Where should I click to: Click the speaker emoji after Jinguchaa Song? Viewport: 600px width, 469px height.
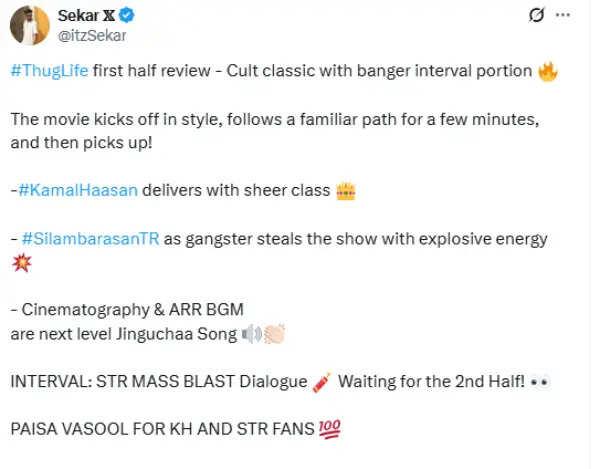[x=250, y=334]
